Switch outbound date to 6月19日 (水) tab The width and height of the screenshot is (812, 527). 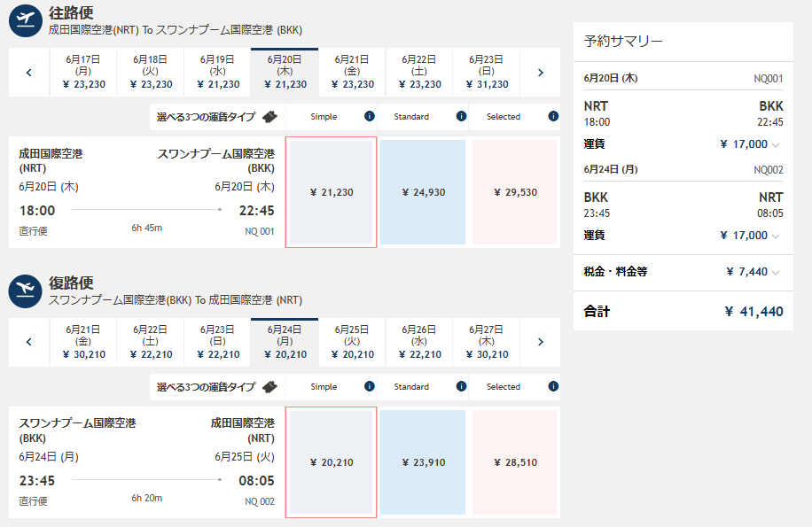217,72
